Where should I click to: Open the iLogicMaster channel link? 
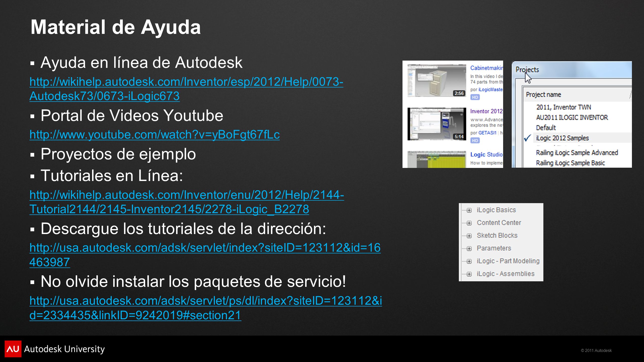click(491, 89)
